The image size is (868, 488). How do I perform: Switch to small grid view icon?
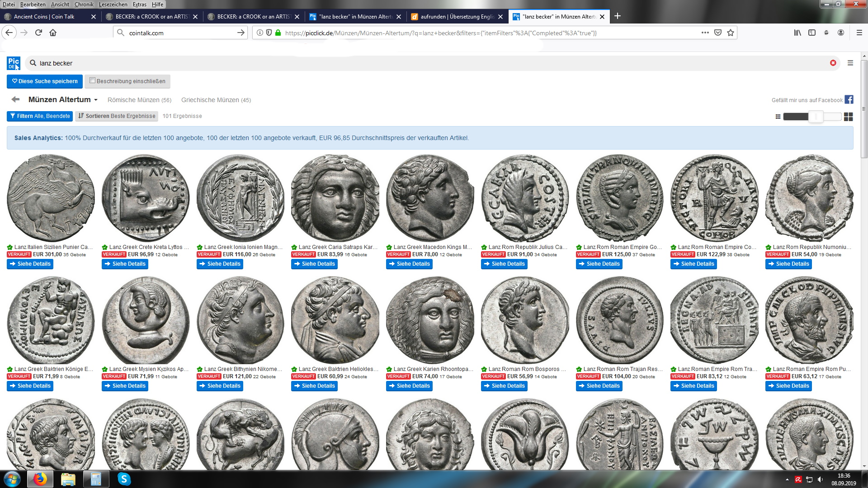point(778,117)
